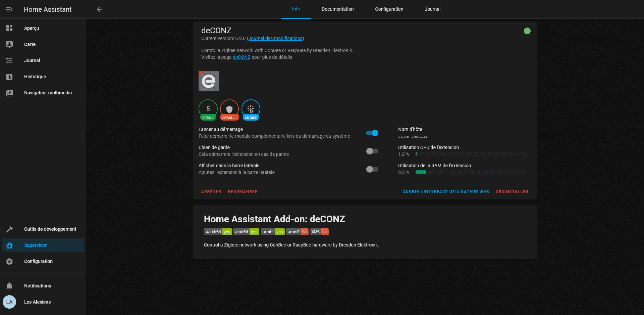
Task: Switch to the Documentation tab
Action: coord(337,9)
